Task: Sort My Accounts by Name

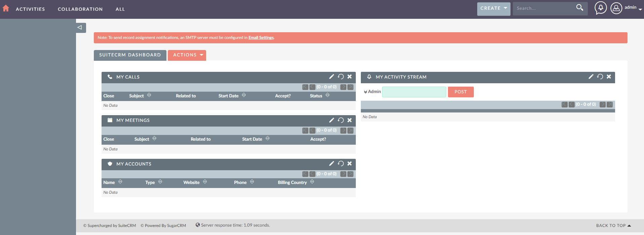Action: (120, 182)
